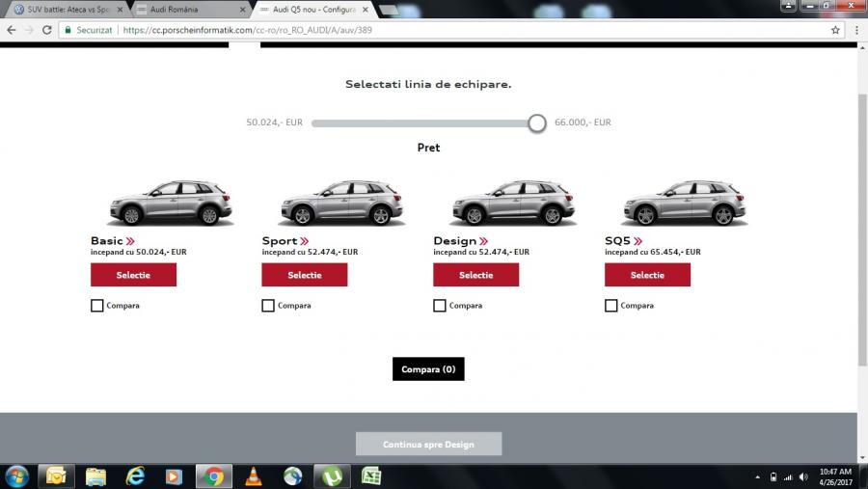The width and height of the screenshot is (868, 489).
Task: Click the Compara (0) button
Action: point(428,369)
